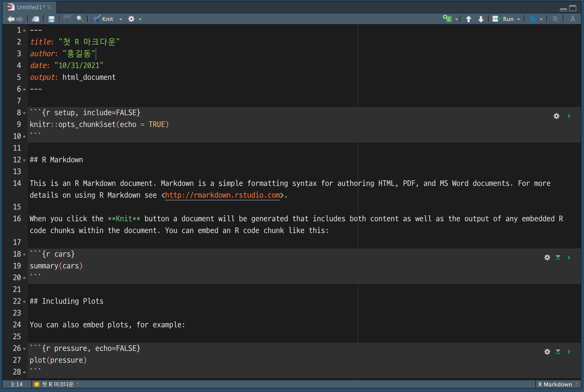The height and width of the screenshot is (392, 584).
Task: Click {r pressure, echo=FALSE} chunk header
Action: 85,348
